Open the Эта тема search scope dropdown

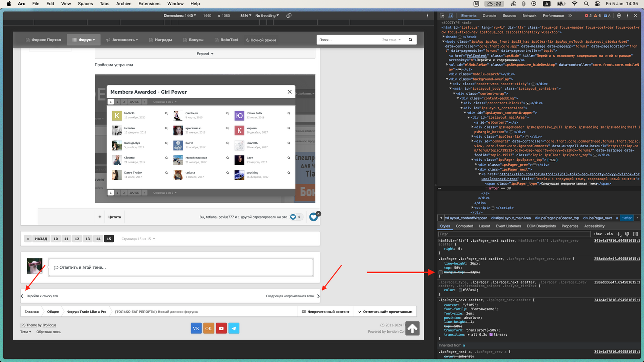pyautogui.click(x=391, y=40)
